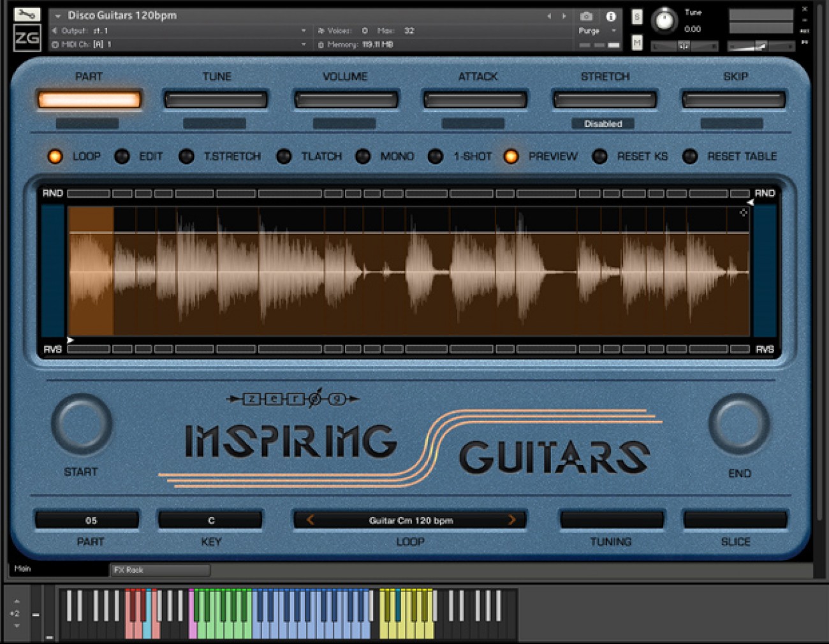Go to next loop with right arrow

tap(511, 520)
